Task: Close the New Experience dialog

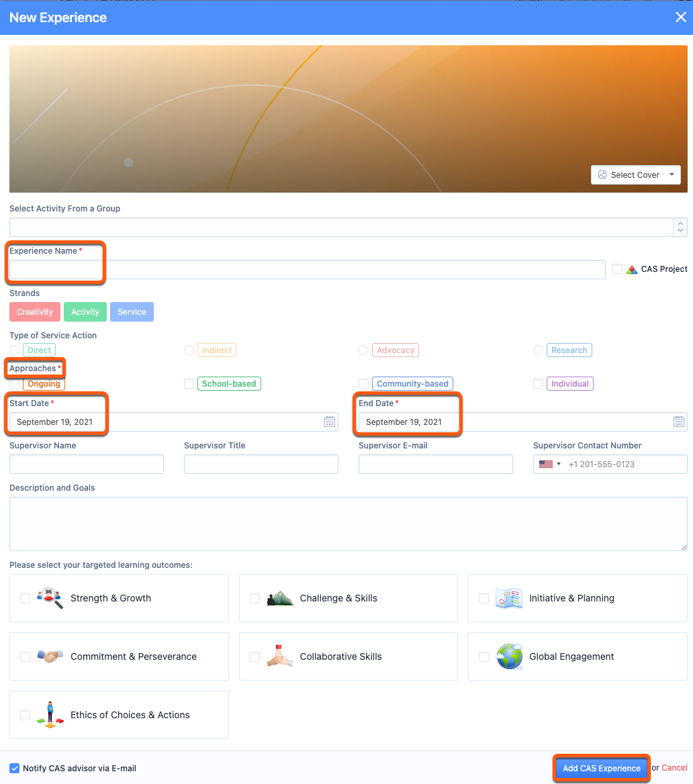Action: (680, 17)
